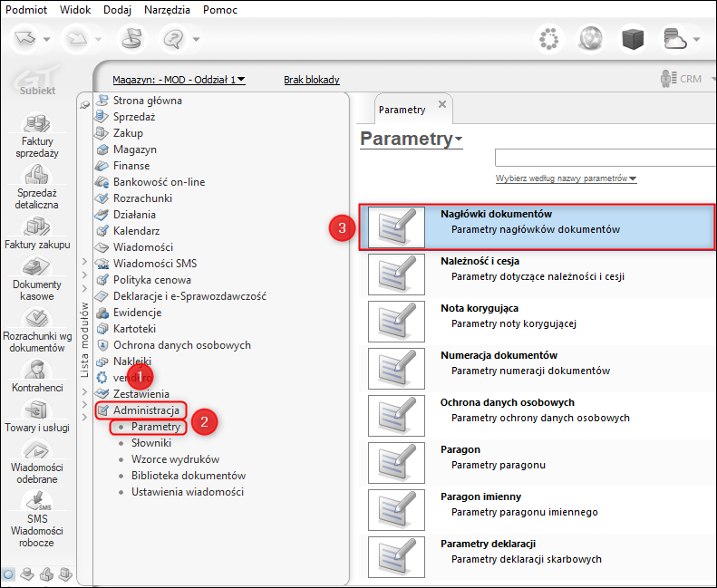This screenshot has height=588, width=717.
Task: Open the Rozrachunki wg dokumentów shortcut icon
Action: click(36, 317)
